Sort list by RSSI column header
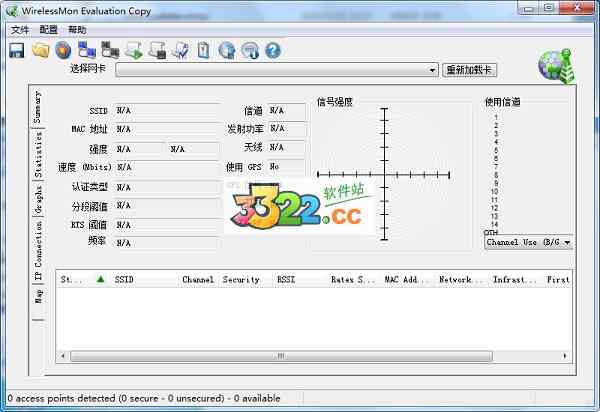Screen dimensions: 600x412 pyautogui.click(x=286, y=280)
